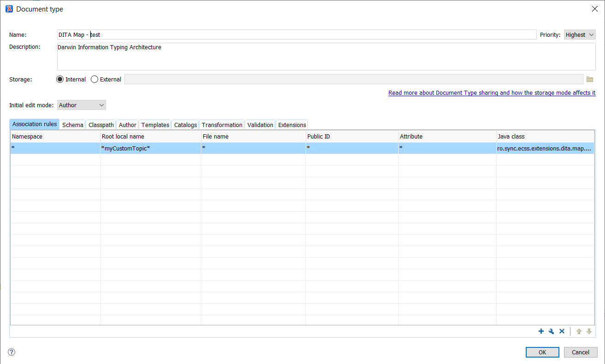Screen dimensions: 605x364
Task: Click the Public ID column header
Action: coord(352,137)
